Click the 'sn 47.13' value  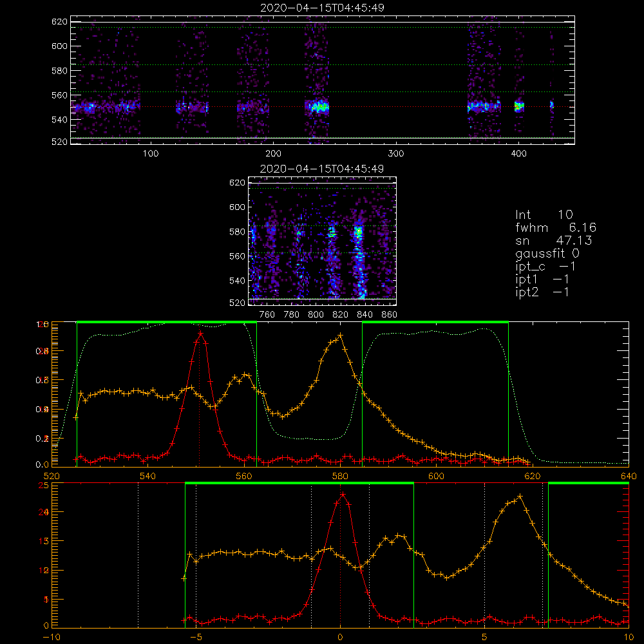(554, 240)
